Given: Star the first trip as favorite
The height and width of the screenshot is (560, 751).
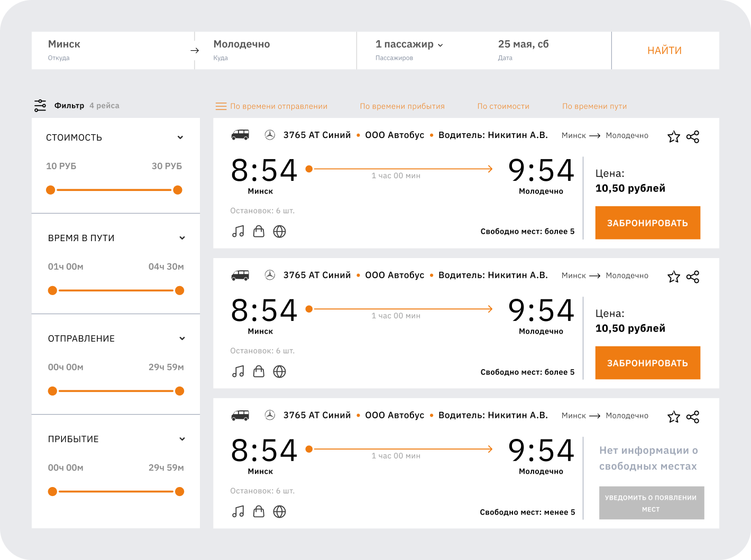Looking at the screenshot, I should 673,137.
